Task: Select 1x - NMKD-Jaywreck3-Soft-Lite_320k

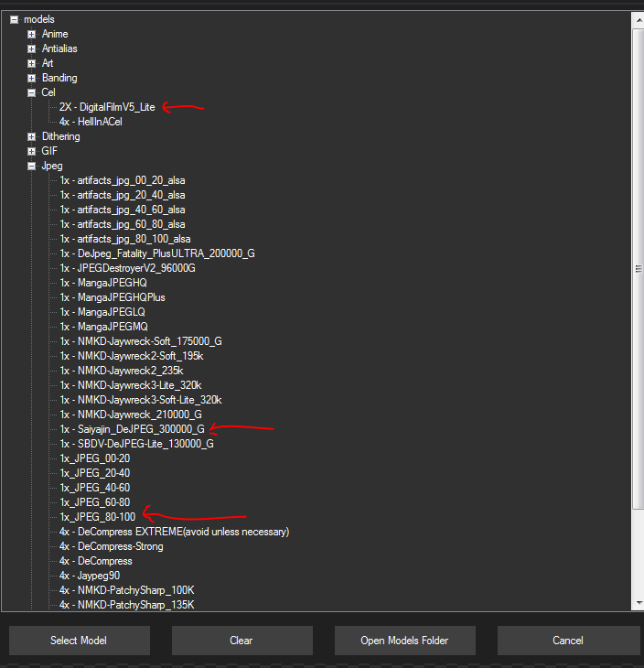Action: [141, 400]
